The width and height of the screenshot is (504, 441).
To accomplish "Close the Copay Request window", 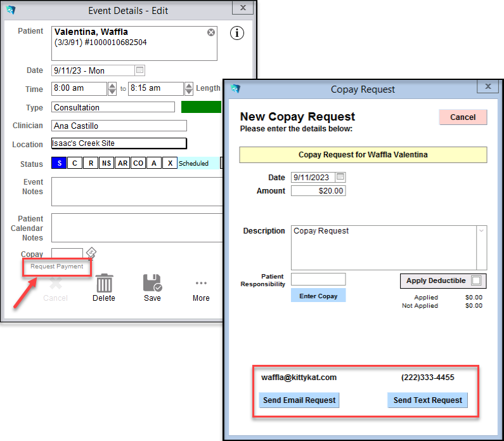I will (x=488, y=86).
